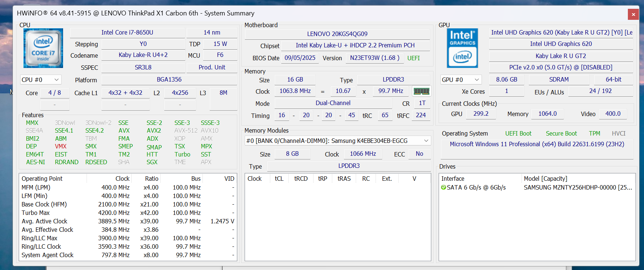644x270 pixels.
Task: Select the Intel Core i7-8650U name field
Action: 127,32
